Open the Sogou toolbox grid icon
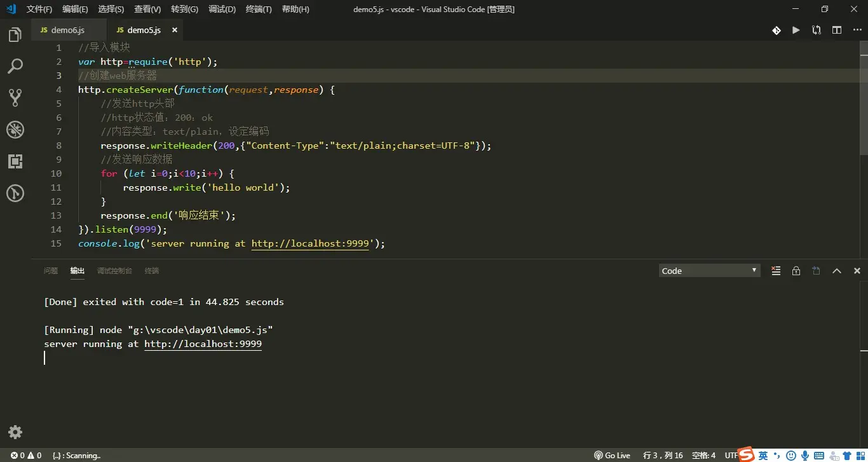This screenshot has height=462, width=868. tap(860, 455)
